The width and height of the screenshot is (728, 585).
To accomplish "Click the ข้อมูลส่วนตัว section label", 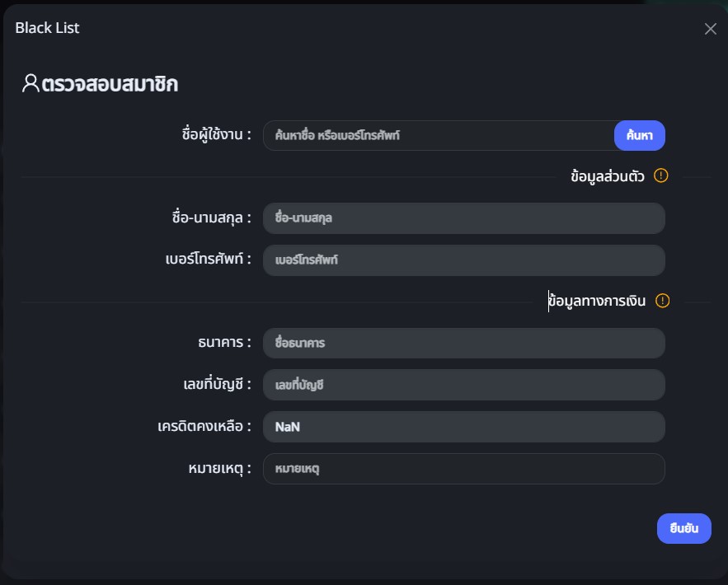I will point(608,176).
